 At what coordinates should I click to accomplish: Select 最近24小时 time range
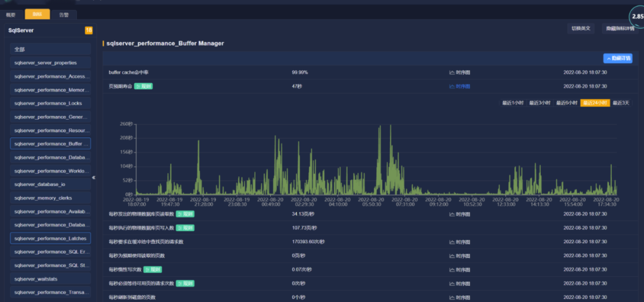[595, 103]
